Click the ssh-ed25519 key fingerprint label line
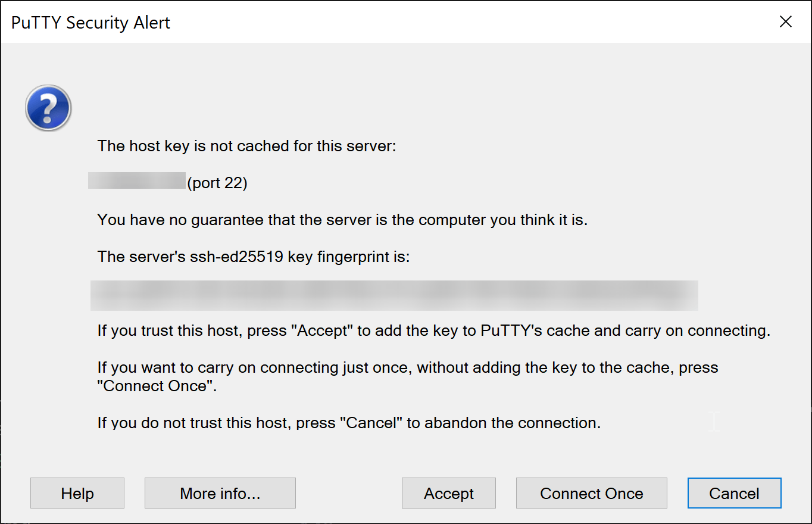 click(254, 257)
